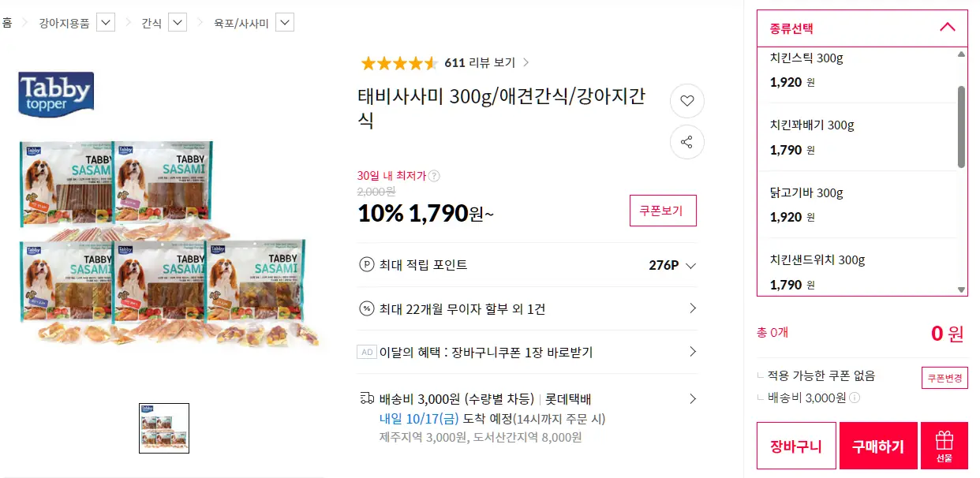Click the option list scrollbar down arrow

point(961,289)
